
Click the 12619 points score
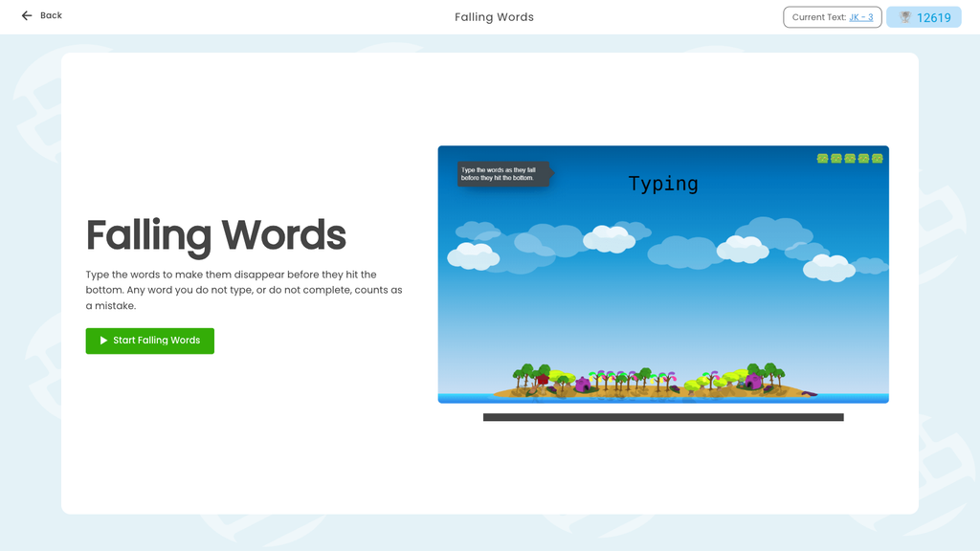pos(934,17)
